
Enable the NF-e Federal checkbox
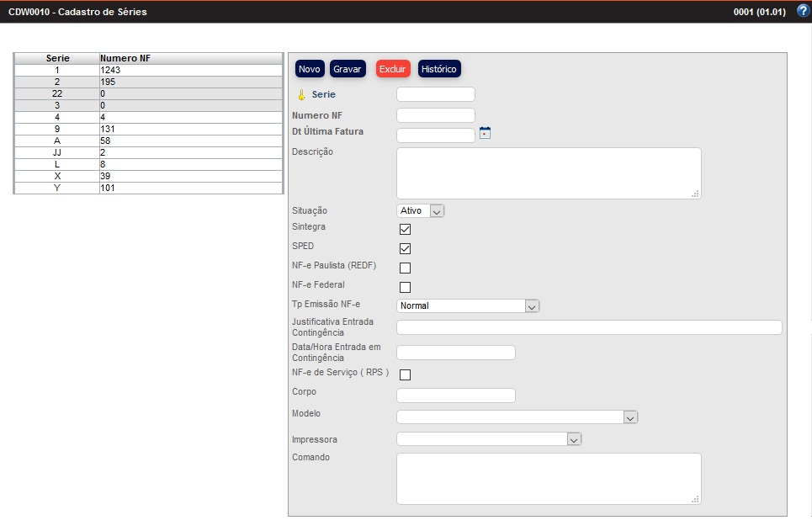[x=405, y=287]
